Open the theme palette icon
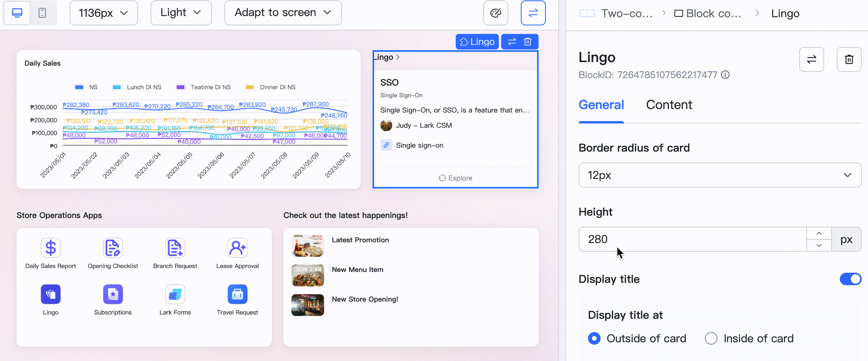The height and width of the screenshot is (361, 868). click(495, 13)
